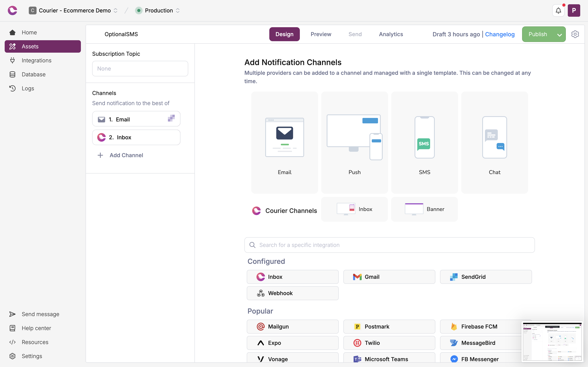The height and width of the screenshot is (367, 588).
Task: Select the SMS channel card
Action: pyautogui.click(x=424, y=142)
